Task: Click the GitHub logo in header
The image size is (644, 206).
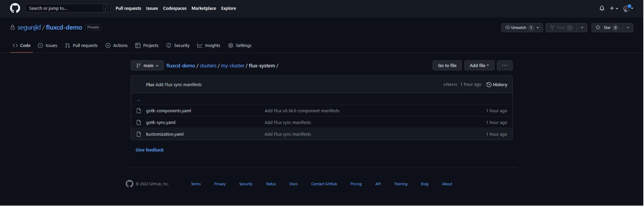Action: coord(15,8)
